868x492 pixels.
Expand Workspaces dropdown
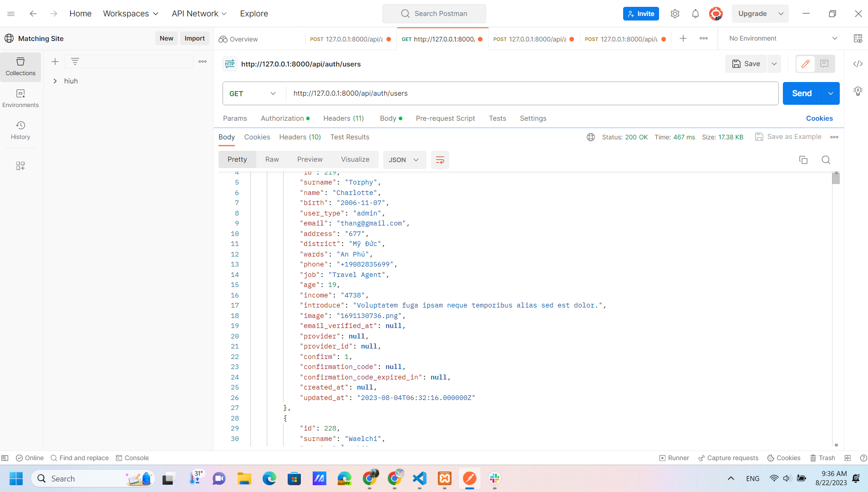131,14
